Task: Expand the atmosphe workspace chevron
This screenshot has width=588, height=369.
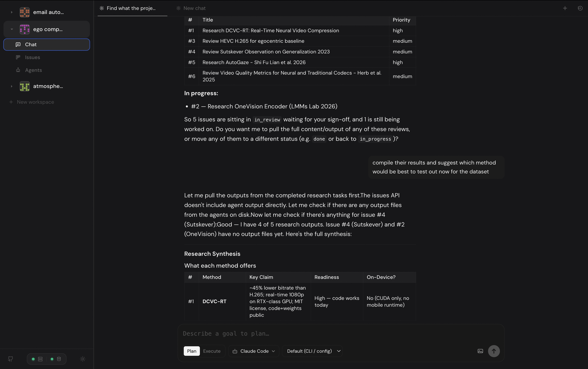Action: click(x=11, y=86)
